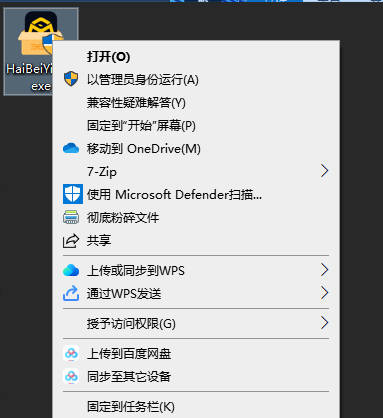Viewport: 383px width, 418px height.
Task: Expand the 上传或同步到WPS submenu chevron
Action: (x=324, y=270)
